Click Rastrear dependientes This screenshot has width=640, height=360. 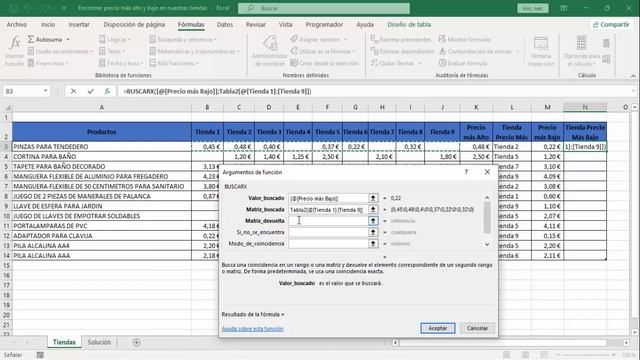tap(402, 51)
